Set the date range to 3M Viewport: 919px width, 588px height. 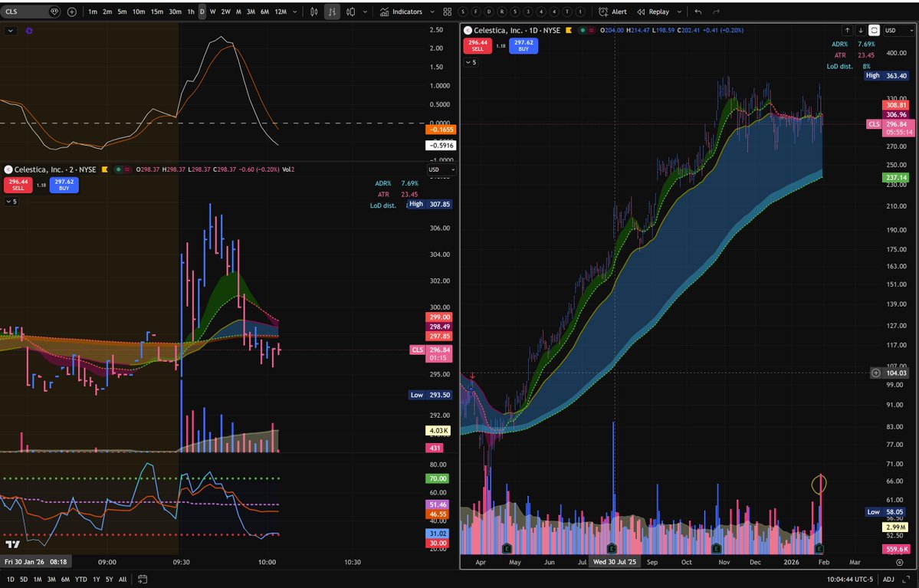51,580
